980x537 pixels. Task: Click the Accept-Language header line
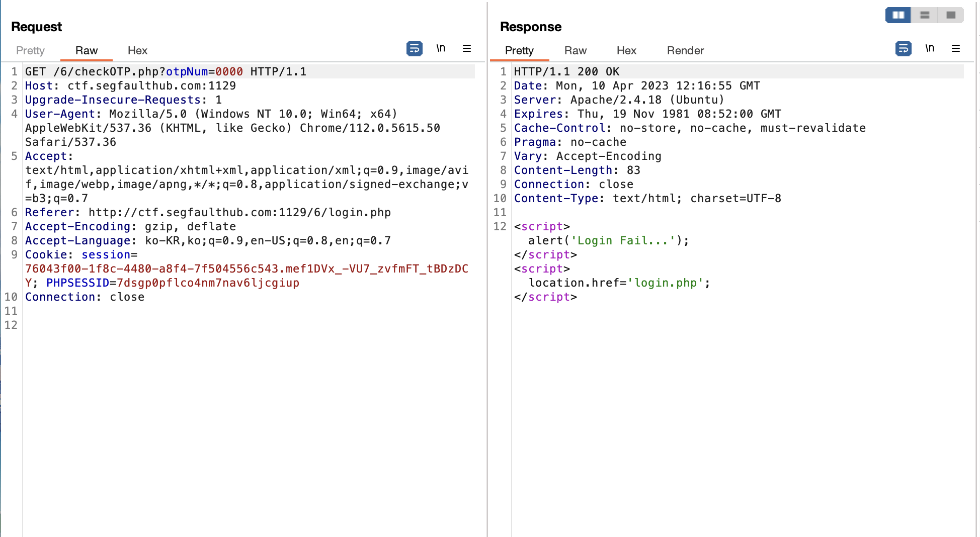[208, 240]
